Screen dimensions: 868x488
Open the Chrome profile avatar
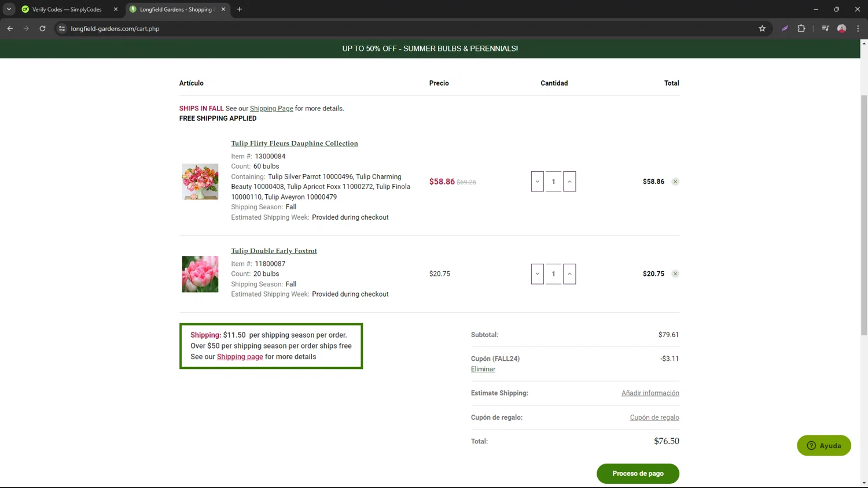[x=842, y=28]
